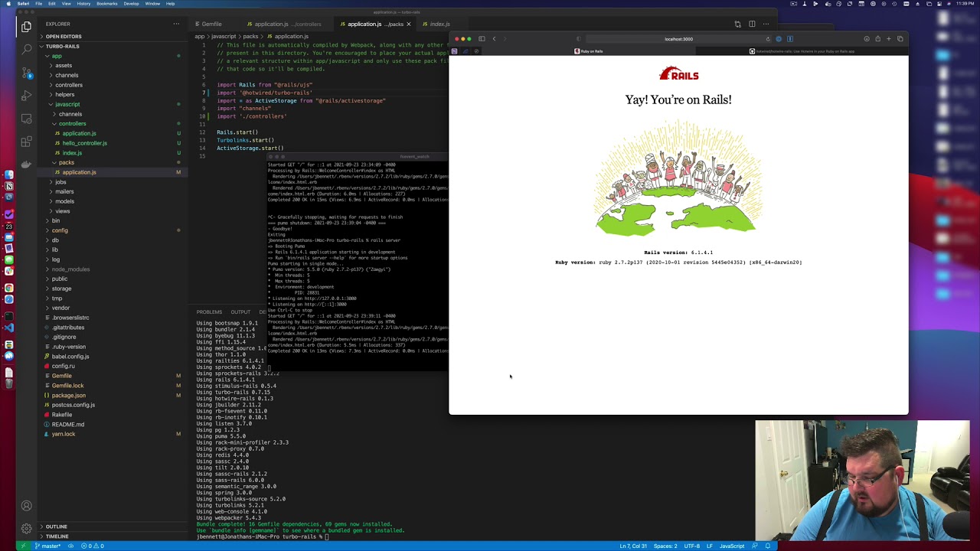Screen dimensions: 980x551
Task: Open the Apple menu
Action: coord(8,4)
